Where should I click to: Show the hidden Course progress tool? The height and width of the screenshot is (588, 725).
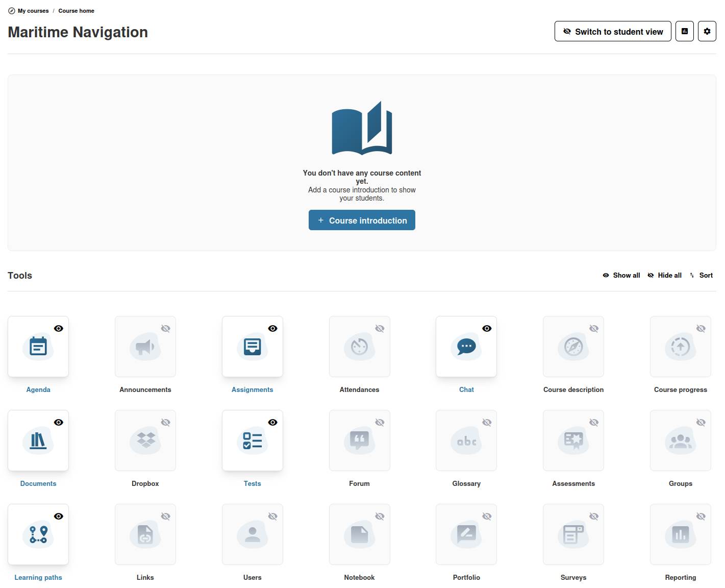point(701,329)
